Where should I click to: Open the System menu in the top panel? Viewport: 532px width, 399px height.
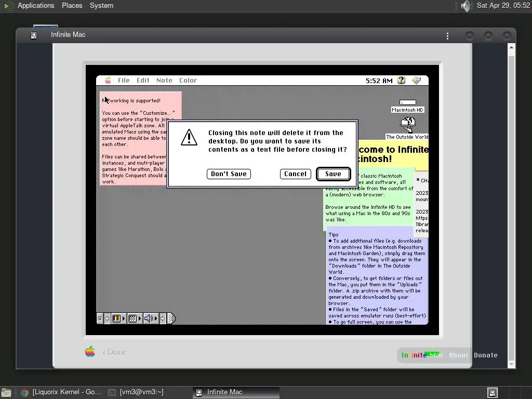(101, 5)
